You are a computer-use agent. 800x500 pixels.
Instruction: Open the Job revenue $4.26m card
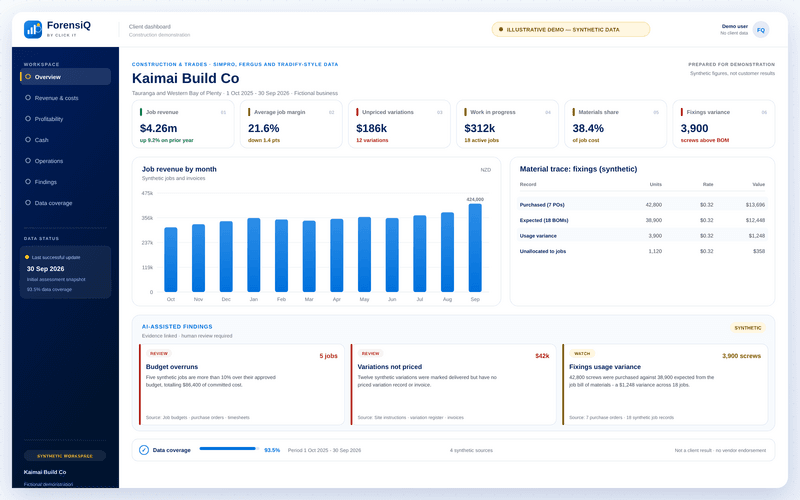[x=183, y=124]
